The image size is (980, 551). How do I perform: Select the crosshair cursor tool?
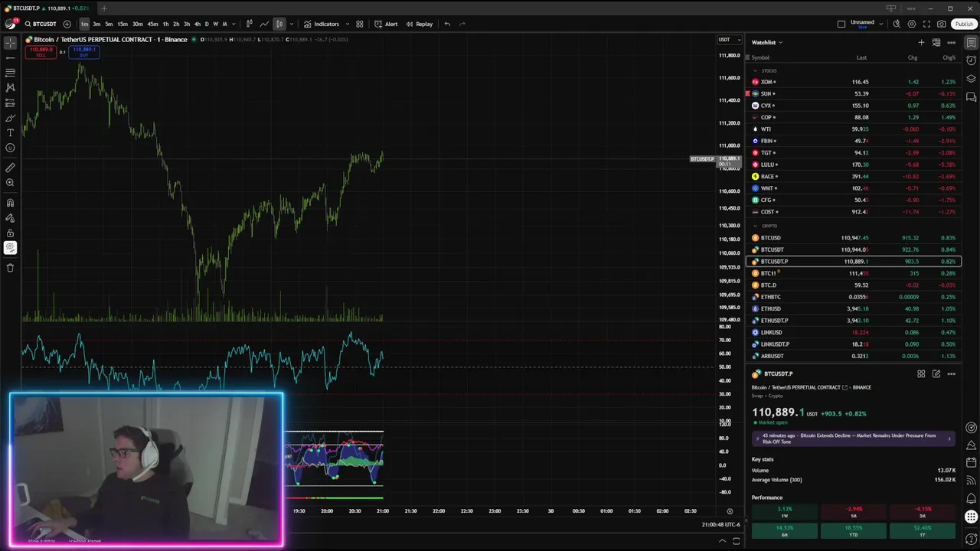(x=10, y=43)
